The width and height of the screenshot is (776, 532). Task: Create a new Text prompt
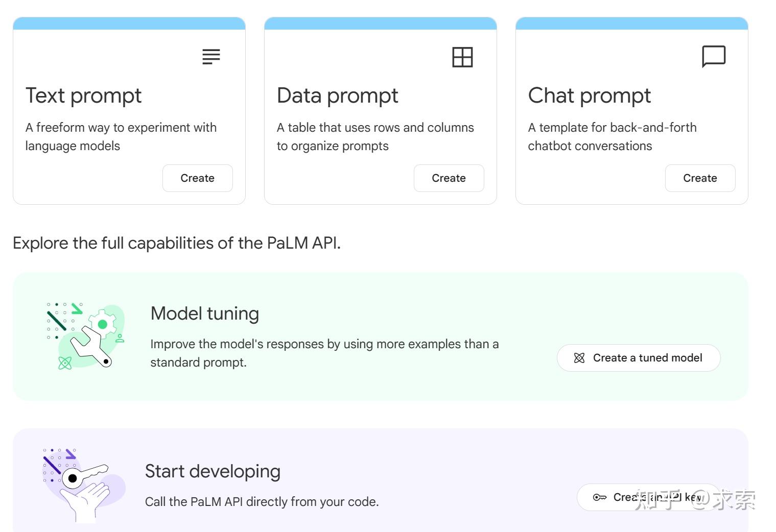pos(197,178)
